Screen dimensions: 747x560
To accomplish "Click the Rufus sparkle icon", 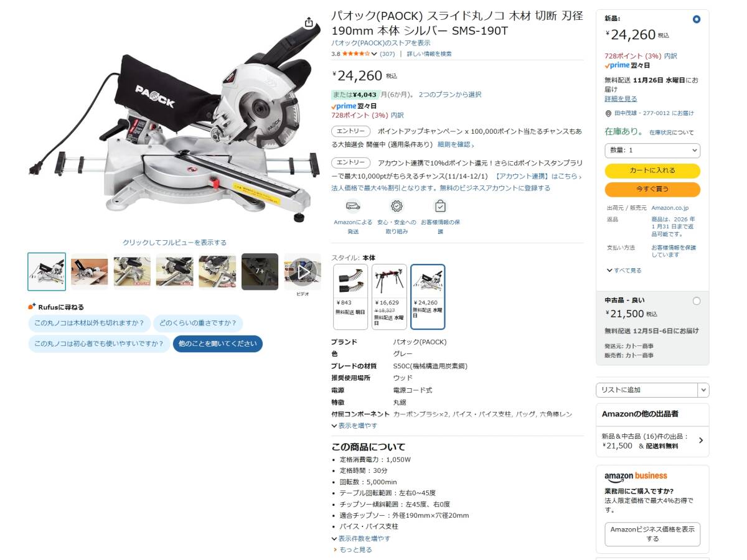I will tap(32, 307).
